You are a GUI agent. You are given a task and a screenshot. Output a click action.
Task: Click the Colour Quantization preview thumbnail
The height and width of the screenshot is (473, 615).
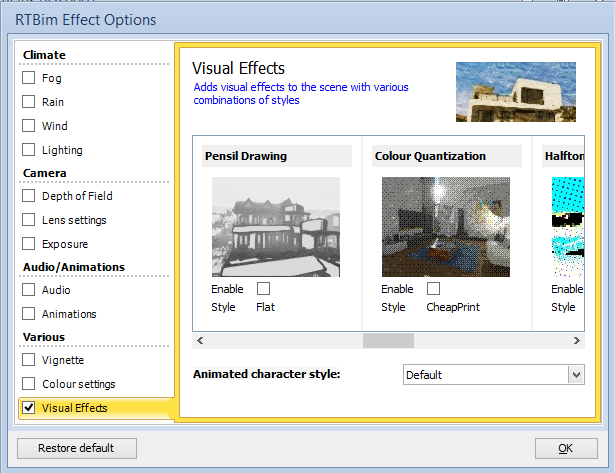pyautogui.click(x=446, y=227)
